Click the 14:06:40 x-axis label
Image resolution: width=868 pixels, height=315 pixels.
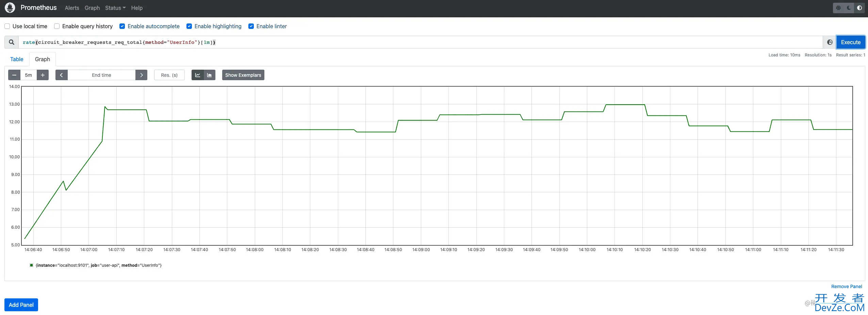[33, 249]
